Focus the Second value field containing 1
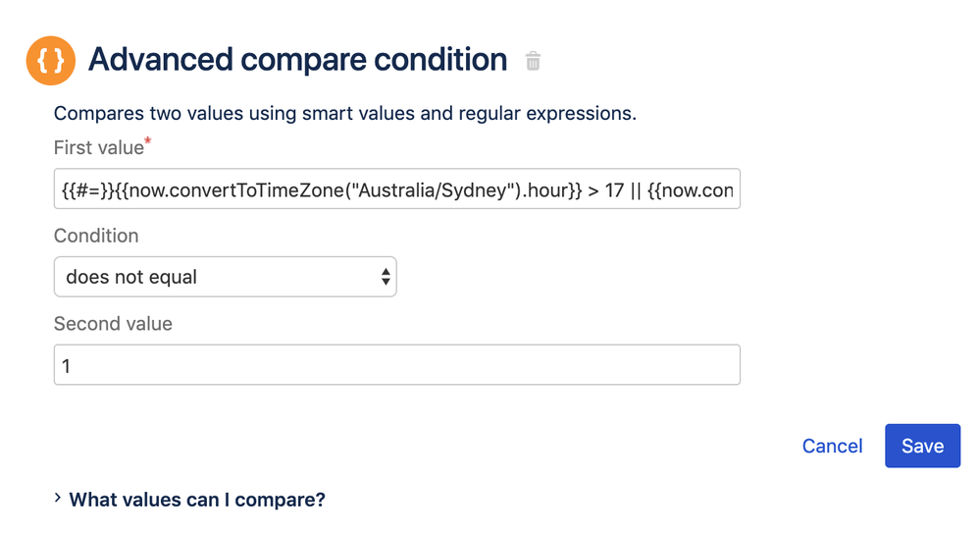 point(396,365)
